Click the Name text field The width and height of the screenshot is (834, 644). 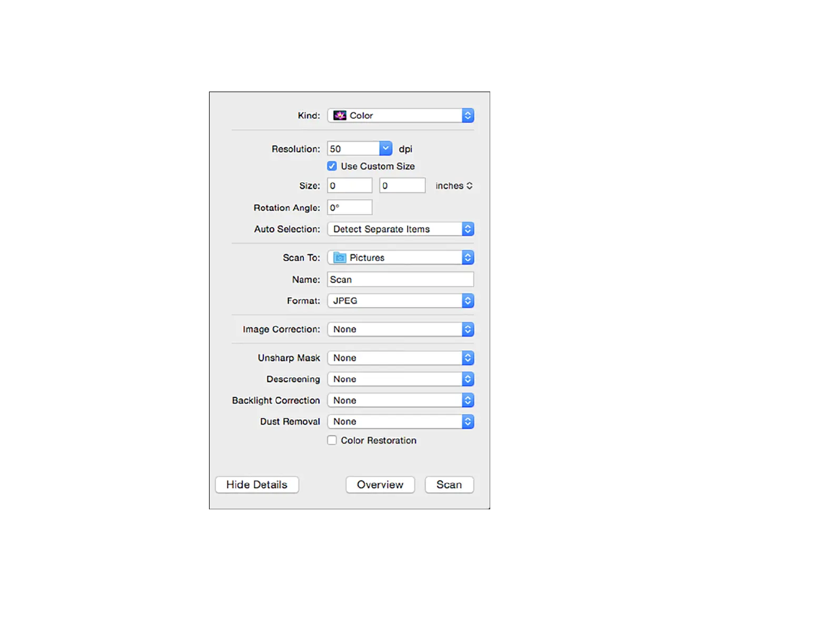tap(401, 279)
